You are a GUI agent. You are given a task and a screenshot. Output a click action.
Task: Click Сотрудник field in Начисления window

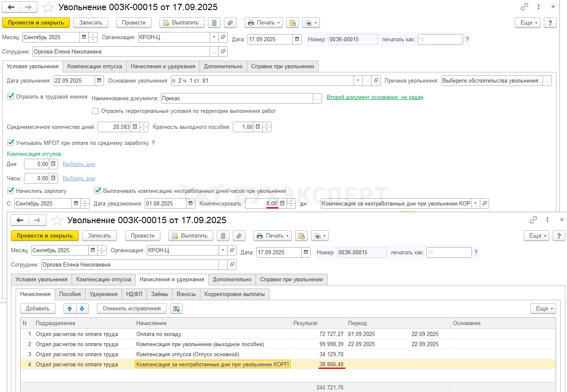point(130,264)
